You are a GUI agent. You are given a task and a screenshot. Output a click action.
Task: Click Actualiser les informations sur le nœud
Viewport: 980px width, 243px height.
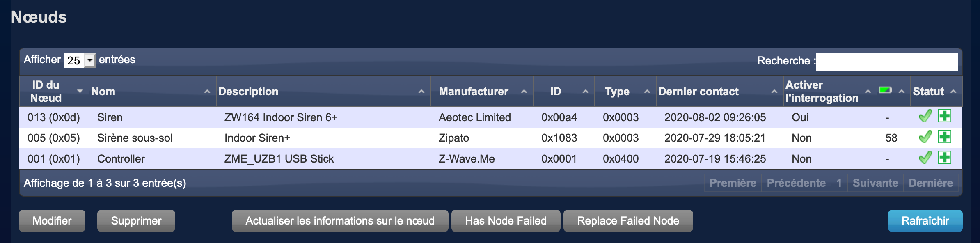(x=340, y=221)
